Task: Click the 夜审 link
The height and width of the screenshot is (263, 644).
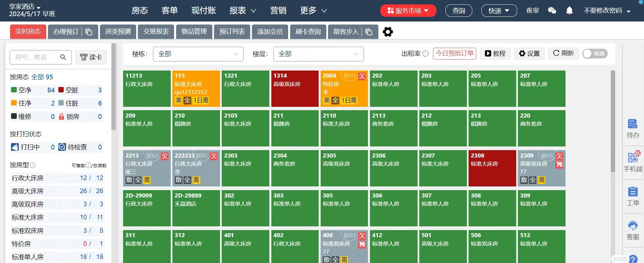Action: [x=532, y=11]
